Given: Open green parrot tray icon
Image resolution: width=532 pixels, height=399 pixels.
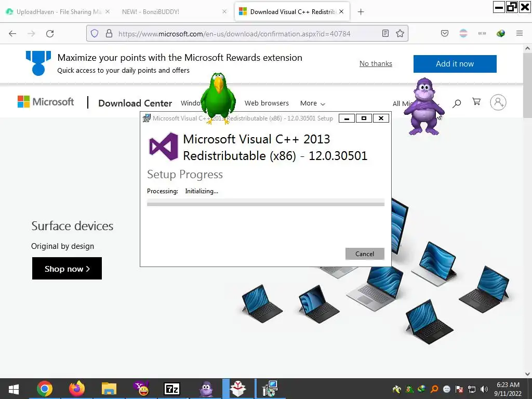Looking at the screenshot, I should pos(409,389).
